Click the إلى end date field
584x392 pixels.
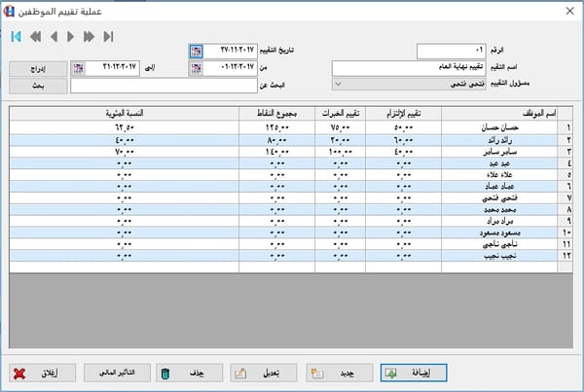point(113,68)
